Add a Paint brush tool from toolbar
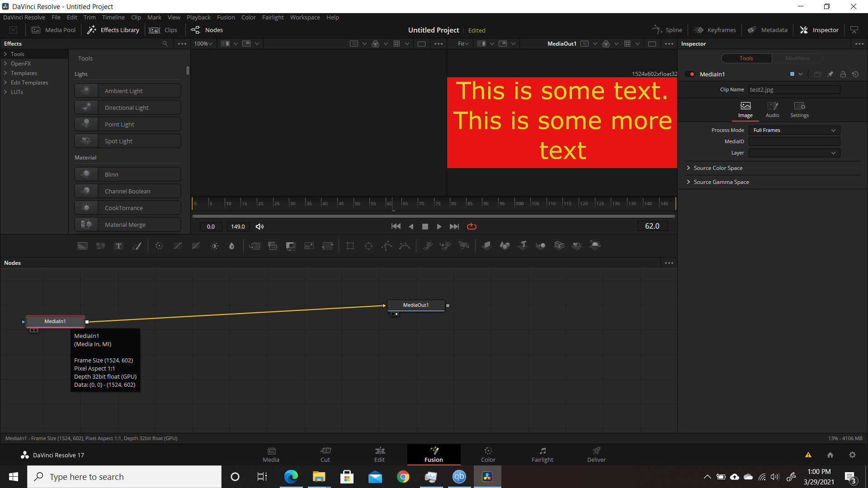Viewport: 868px width, 488px height. [x=137, y=246]
